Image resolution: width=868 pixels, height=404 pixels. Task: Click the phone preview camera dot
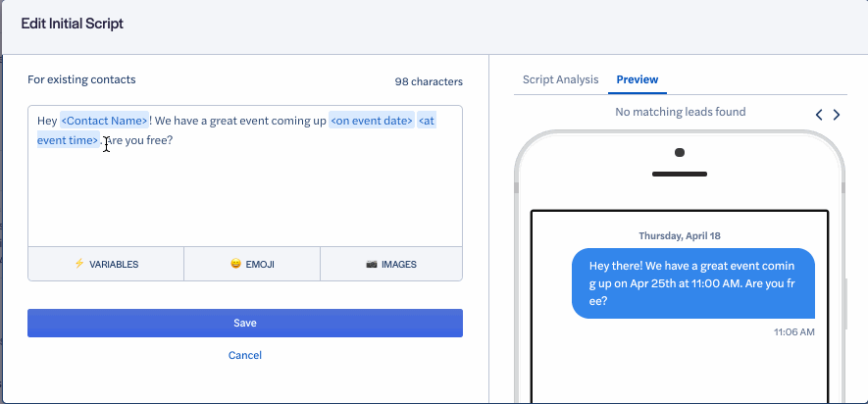[680, 152]
